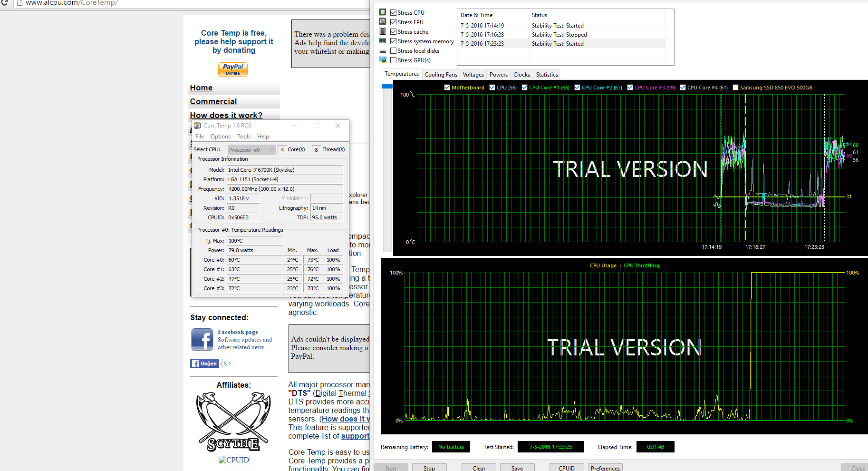Open the Clocks tab
Screen dimensions: 868x471
tap(521, 75)
